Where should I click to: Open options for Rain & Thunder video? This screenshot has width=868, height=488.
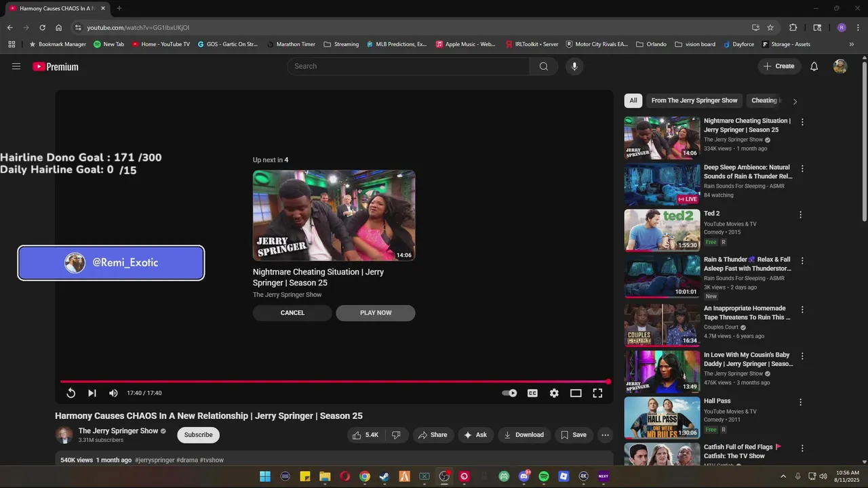tap(802, 261)
